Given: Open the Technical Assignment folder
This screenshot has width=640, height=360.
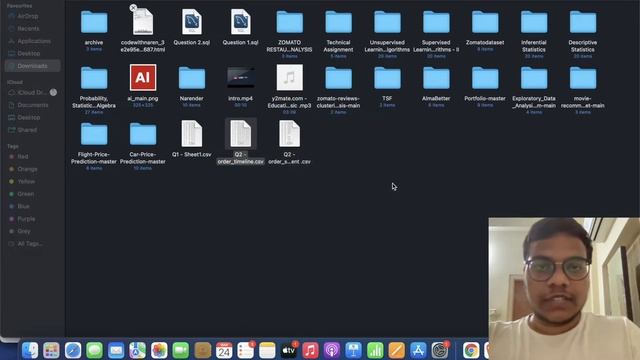Looking at the screenshot, I should [x=338, y=22].
